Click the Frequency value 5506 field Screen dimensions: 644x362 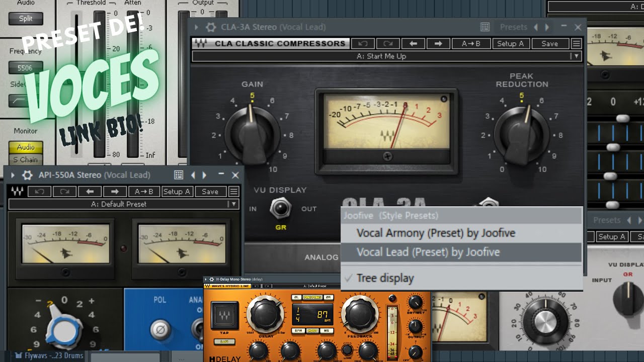(26, 67)
